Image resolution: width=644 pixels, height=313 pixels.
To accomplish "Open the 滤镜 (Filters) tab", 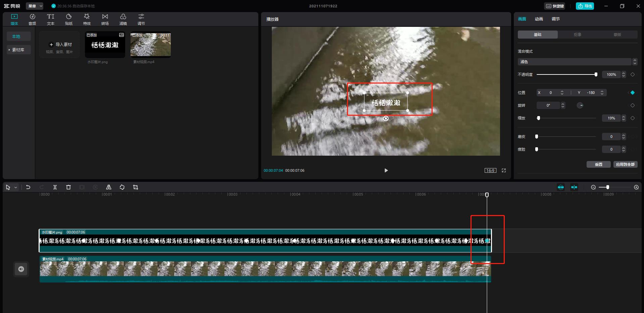I will 123,19.
